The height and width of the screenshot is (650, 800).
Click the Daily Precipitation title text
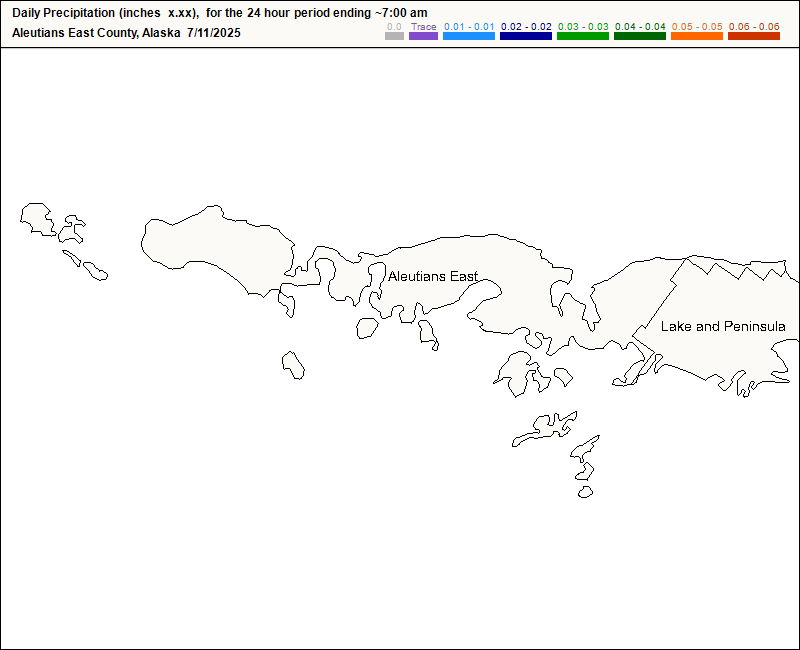click(x=220, y=13)
